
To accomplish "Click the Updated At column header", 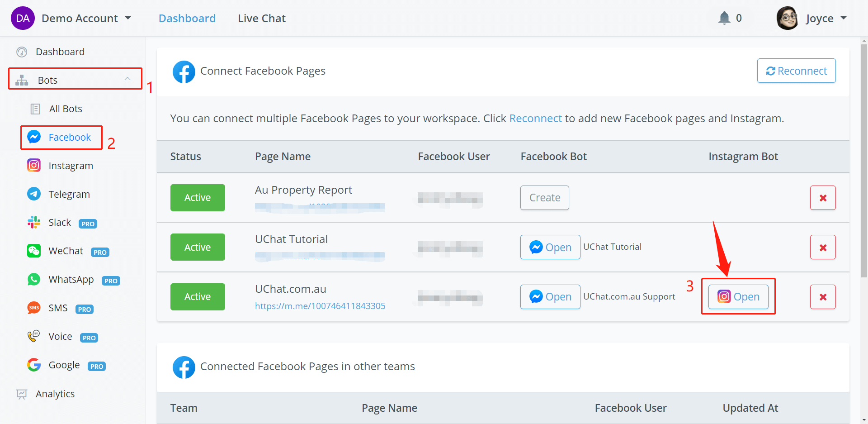I will point(750,408).
